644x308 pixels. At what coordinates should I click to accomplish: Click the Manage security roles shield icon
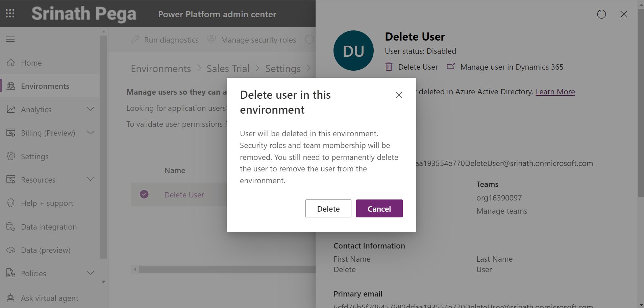click(212, 40)
